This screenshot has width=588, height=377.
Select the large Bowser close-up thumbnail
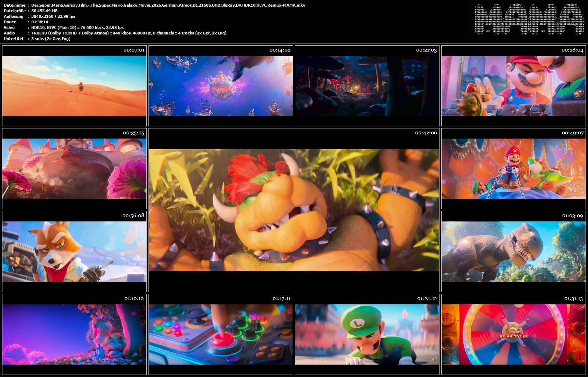click(x=294, y=210)
